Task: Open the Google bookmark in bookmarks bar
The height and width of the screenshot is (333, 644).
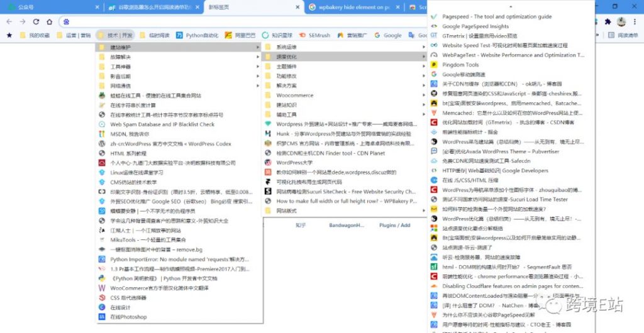Action: coord(388,35)
